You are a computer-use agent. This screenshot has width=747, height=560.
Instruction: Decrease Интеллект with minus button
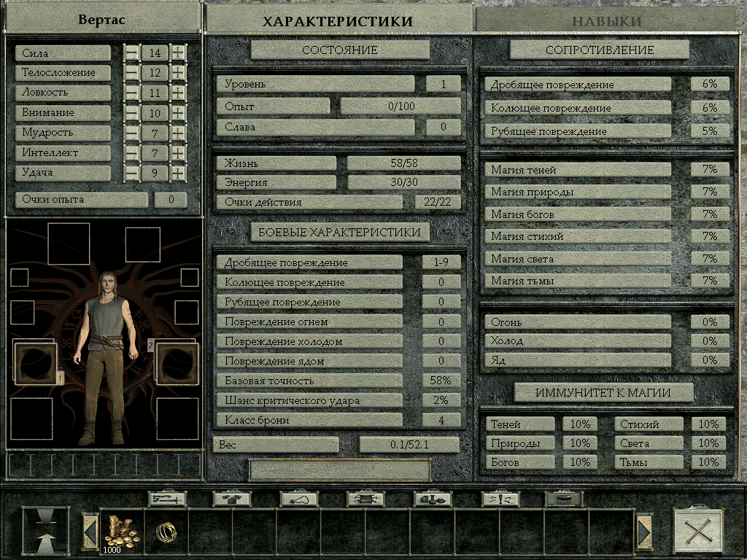click(131, 153)
